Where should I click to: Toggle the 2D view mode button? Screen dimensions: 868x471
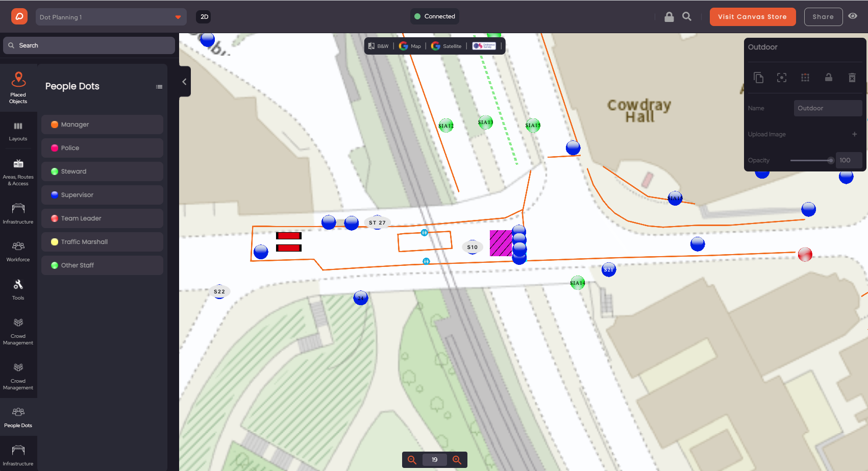[204, 17]
